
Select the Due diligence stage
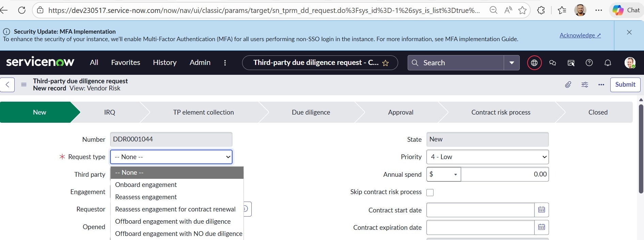[311, 112]
